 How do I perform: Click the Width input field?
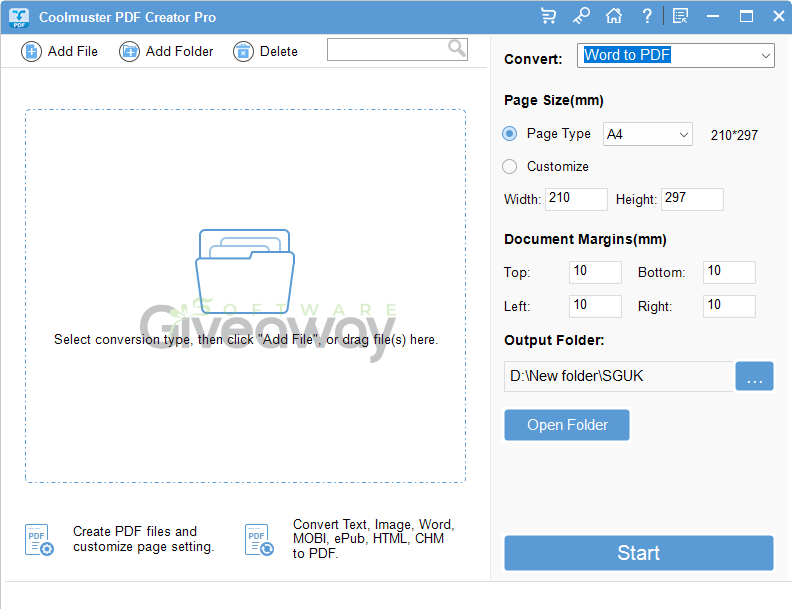(x=576, y=199)
